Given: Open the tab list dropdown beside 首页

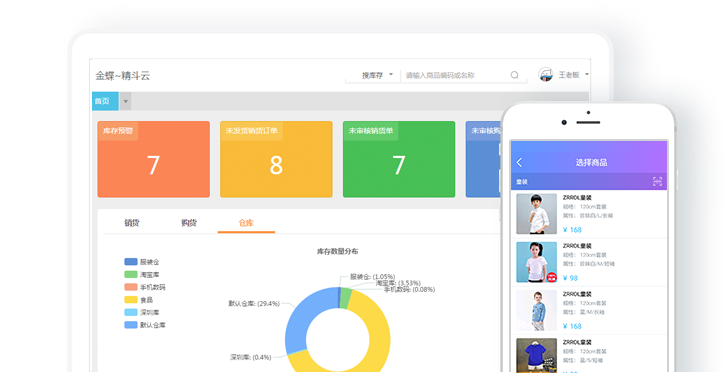Looking at the screenshot, I should pos(125,101).
